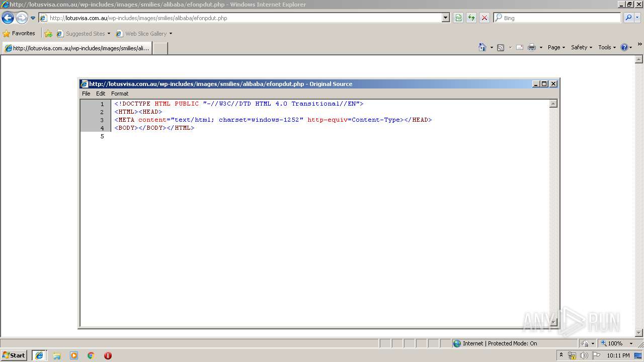Open the zoom level 100% button

(612, 343)
